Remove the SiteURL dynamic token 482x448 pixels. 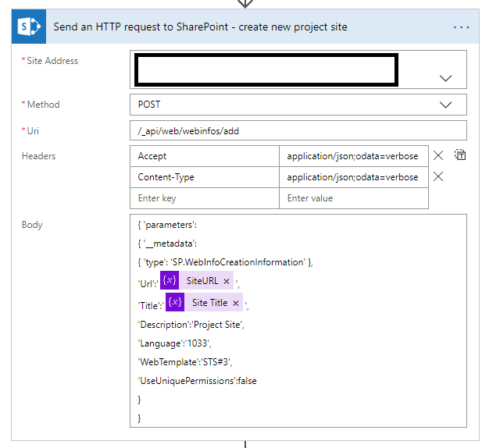coord(227,281)
